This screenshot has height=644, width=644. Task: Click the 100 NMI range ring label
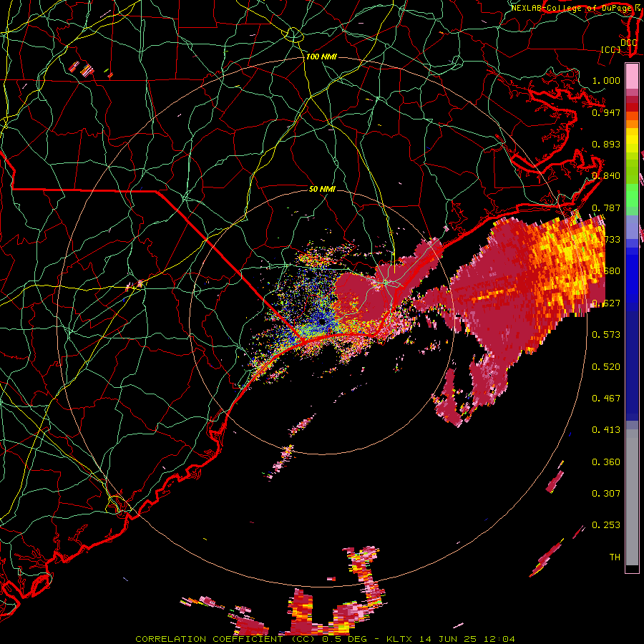tap(321, 57)
